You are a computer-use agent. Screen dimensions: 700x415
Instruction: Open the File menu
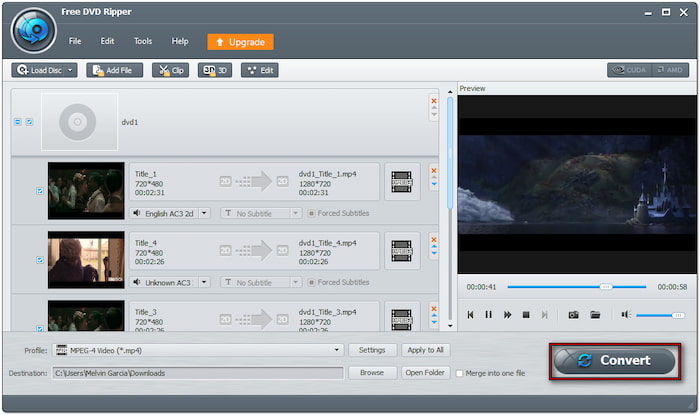[75, 41]
